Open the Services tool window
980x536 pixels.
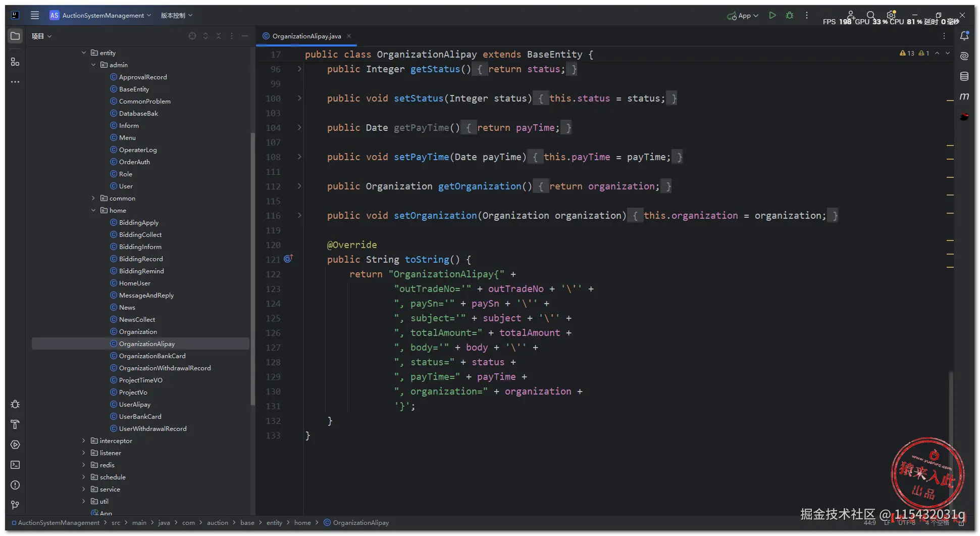tap(15, 445)
